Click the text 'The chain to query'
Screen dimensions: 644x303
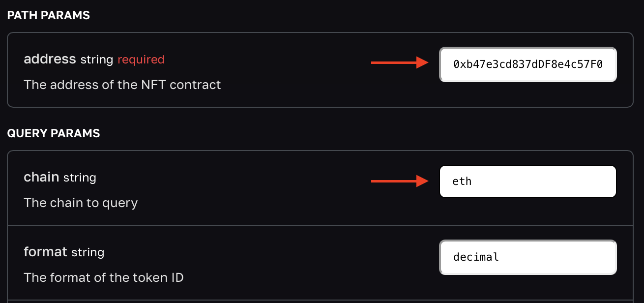coord(81,203)
